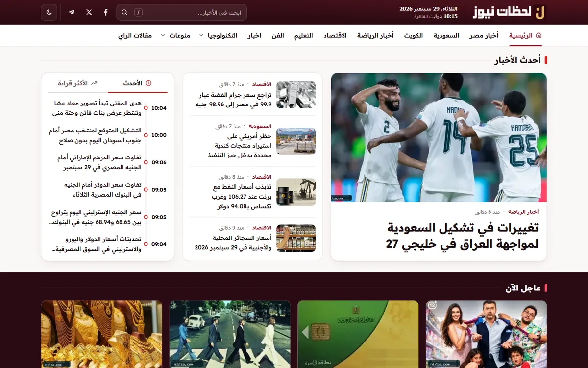Viewport: 588px width, 368px height.
Task: Click أخبار الرياضة tag on featured story
Action: pyautogui.click(x=523, y=212)
